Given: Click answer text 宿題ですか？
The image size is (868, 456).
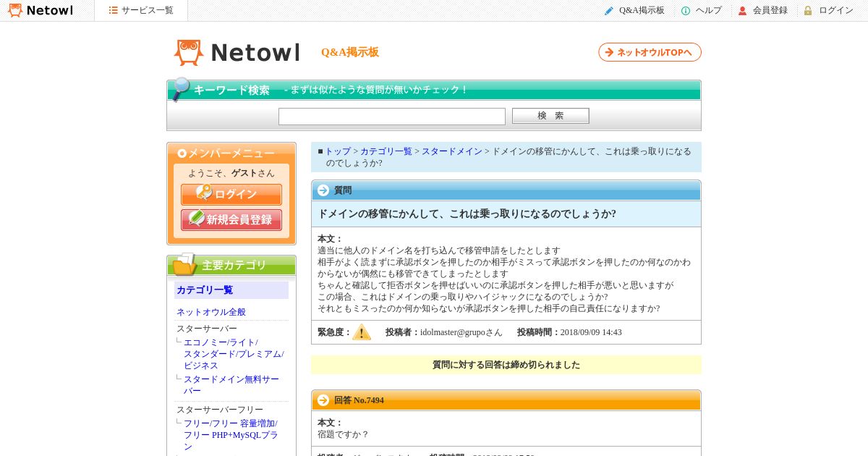Looking at the screenshot, I should pyautogui.click(x=344, y=434).
